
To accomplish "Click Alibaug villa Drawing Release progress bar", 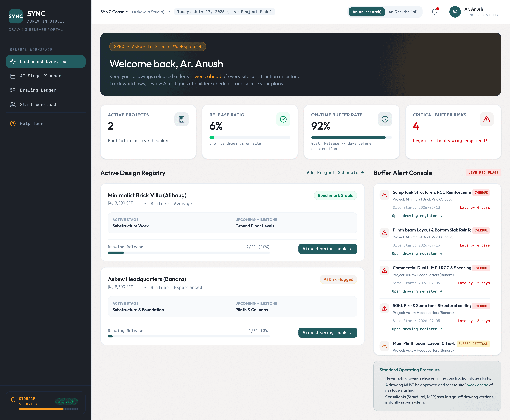I will [x=189, y=253].
